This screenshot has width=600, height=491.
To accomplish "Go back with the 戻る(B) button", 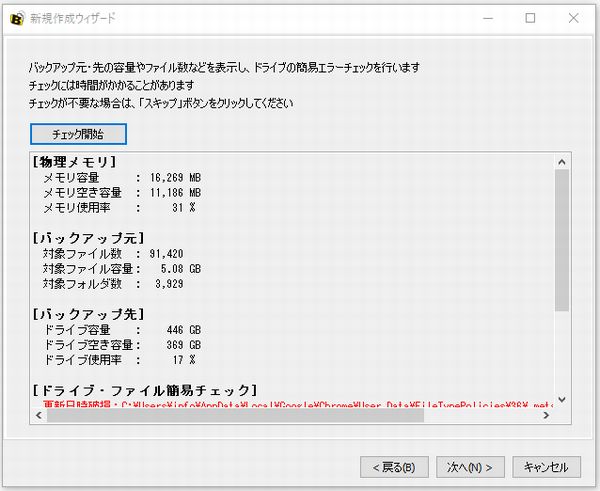I will click(394, 467).
